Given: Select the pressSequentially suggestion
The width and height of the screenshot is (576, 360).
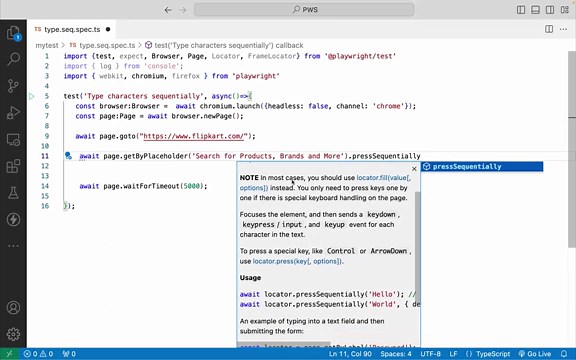Looking at the screenshot, I should 482,167.
